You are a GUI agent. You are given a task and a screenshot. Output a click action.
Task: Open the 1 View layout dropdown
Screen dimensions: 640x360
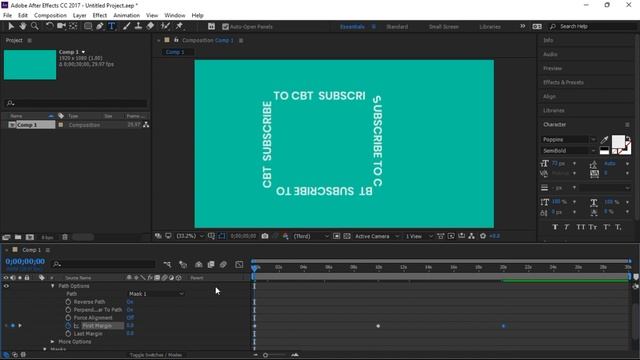(419, 236)
